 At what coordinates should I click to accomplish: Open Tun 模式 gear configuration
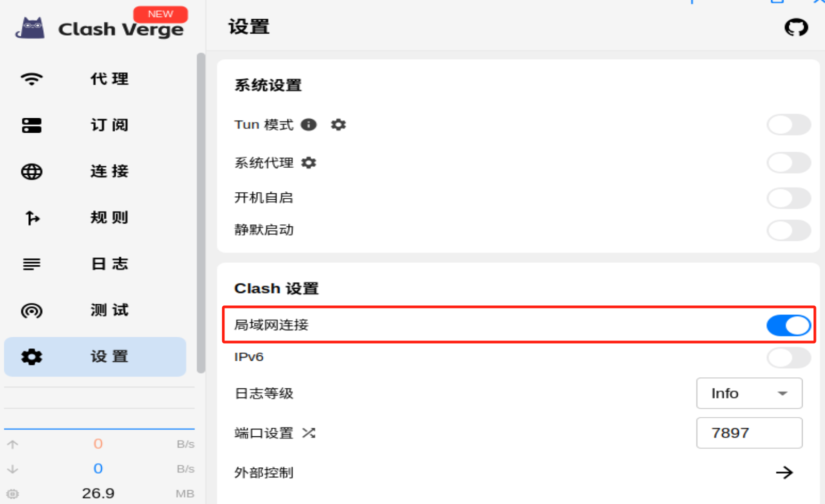[x=338, y=125]
